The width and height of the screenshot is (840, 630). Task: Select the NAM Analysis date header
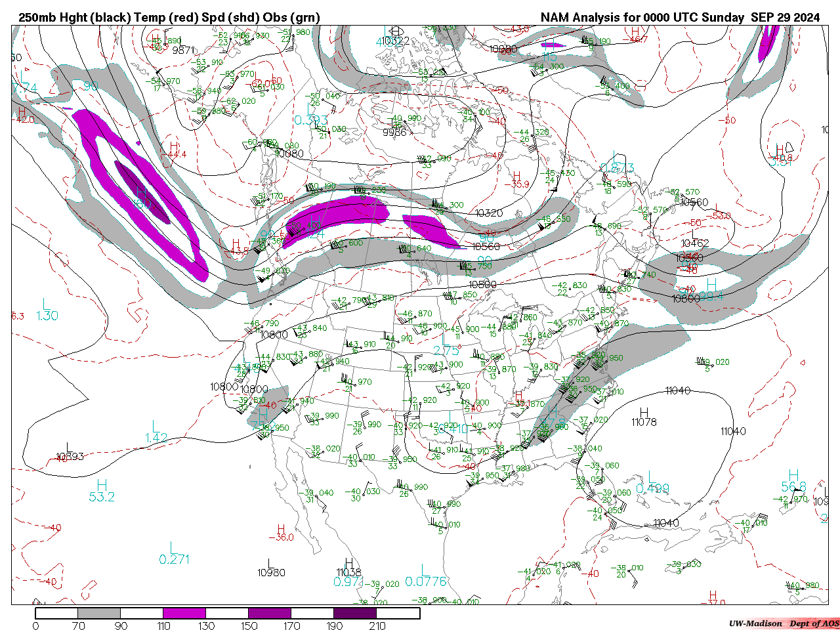pos(680,18)
